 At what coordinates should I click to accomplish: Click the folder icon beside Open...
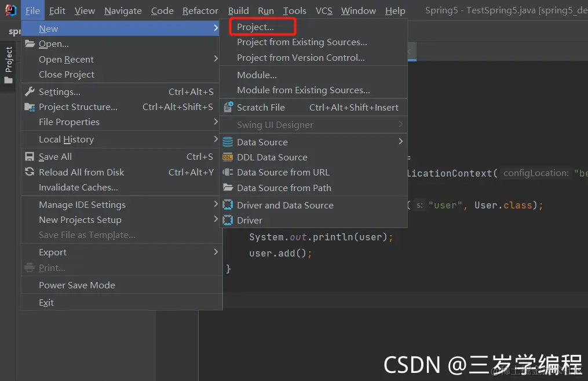point(30,44)
